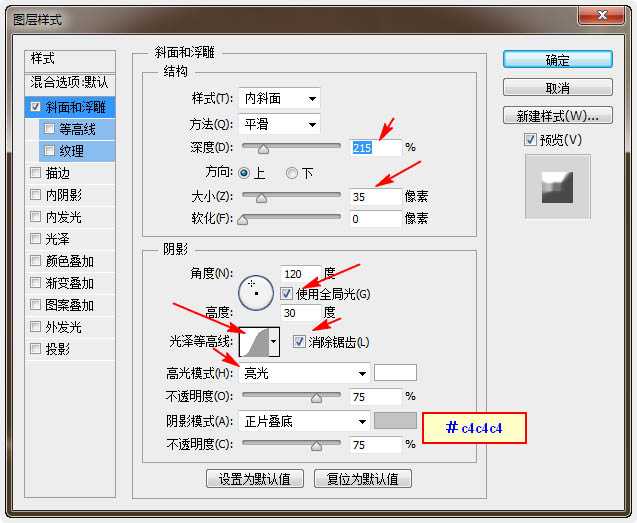Toggle the 预览 checkbox
The image size is (637, 523).
pos(530,140)
